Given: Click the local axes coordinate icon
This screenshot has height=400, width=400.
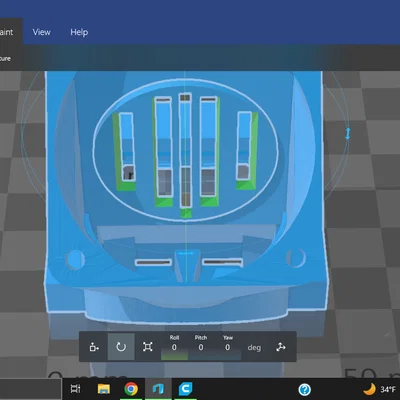Looking at the screenshot, I should click(281, 347).
